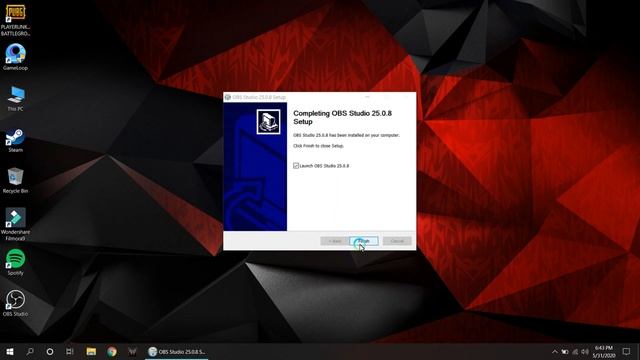640x360 pixels.
Task: Launch the Spotify desktop shortcut
Action: tap(15, 262)
